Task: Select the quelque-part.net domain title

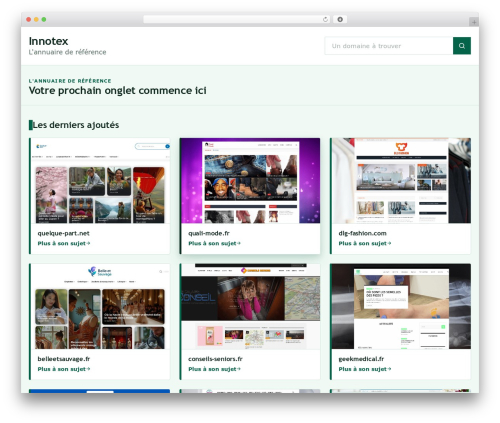Action: 63,233
